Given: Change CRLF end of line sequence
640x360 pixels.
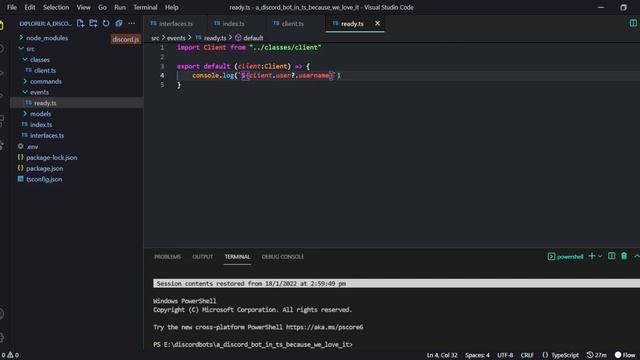Looking at the screenshot, I should click(x=527, y=355).
